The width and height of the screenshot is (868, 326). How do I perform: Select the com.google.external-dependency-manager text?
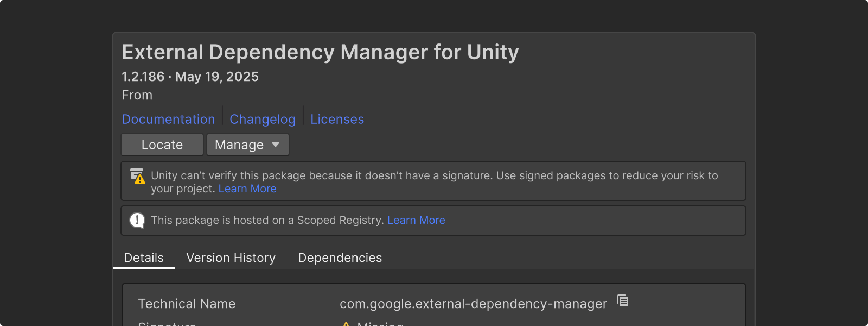(473, 304)
